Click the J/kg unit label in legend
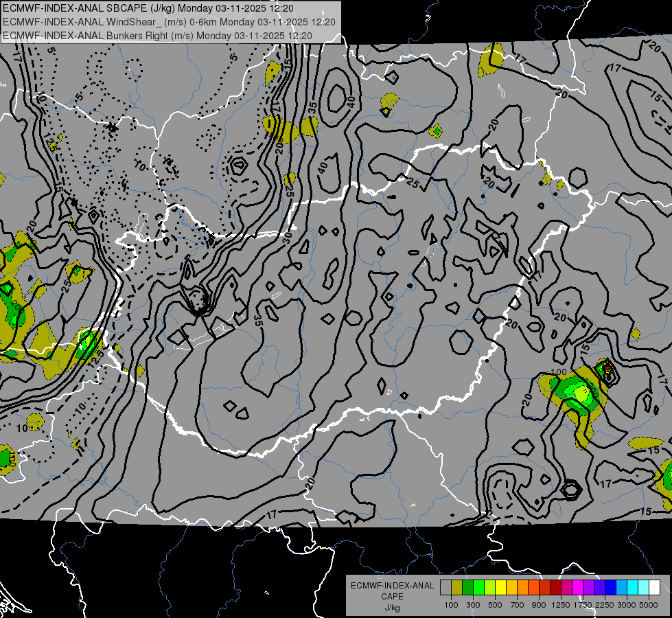Image resolution: width=672 pixels, height=618 pixels. 392,608
